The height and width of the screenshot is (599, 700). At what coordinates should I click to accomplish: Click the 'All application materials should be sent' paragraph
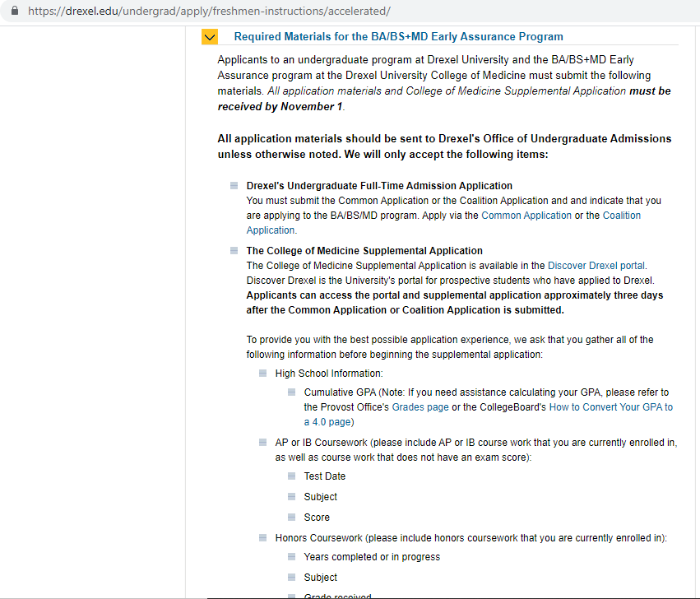[x=444, y=146]
